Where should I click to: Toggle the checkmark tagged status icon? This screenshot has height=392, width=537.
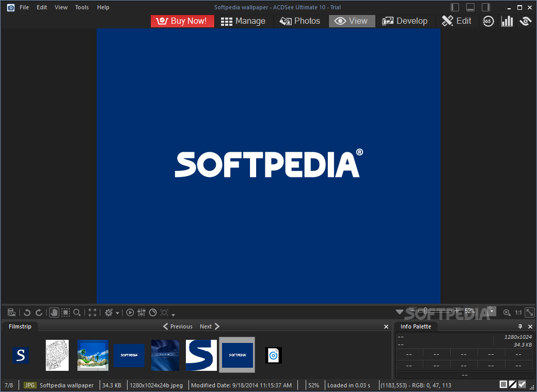(522, 384)
